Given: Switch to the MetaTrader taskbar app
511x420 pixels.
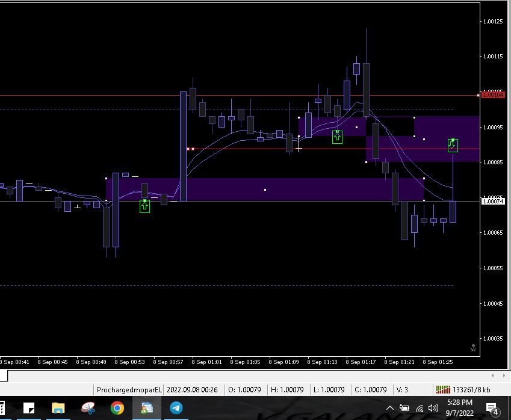Looking at the screenshot, I should (147, 408).
